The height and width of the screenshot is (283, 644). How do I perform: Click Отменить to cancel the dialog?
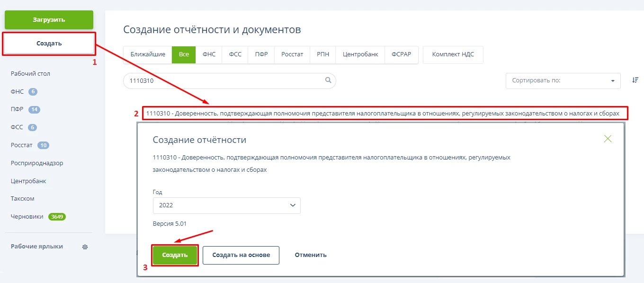[311, 255]
